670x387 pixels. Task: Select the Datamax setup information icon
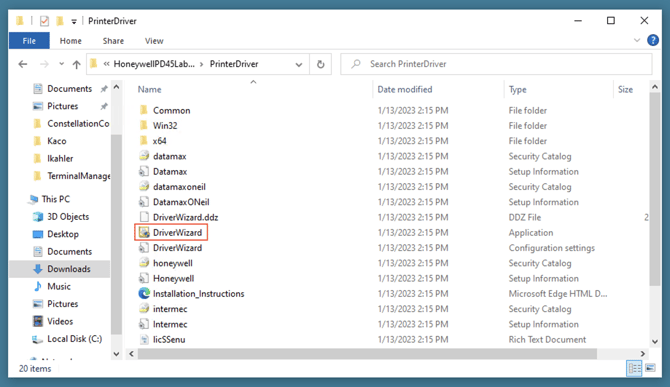(144, 171)
